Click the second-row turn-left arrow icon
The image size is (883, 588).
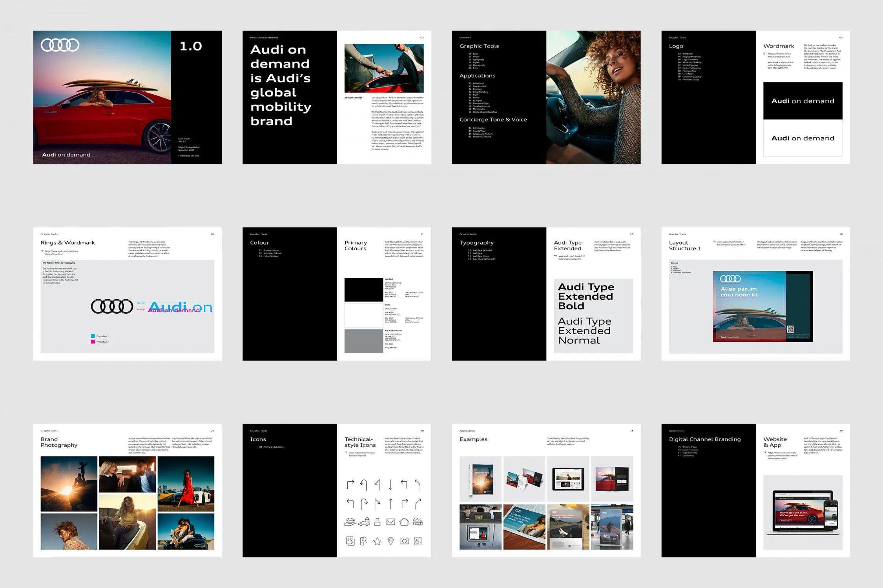tap(350, 503)
